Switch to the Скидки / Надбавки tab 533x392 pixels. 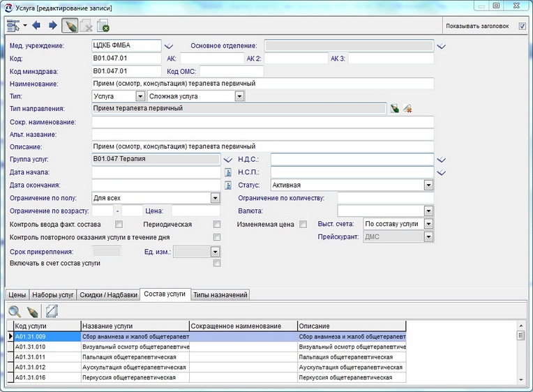tap(108, 295)
